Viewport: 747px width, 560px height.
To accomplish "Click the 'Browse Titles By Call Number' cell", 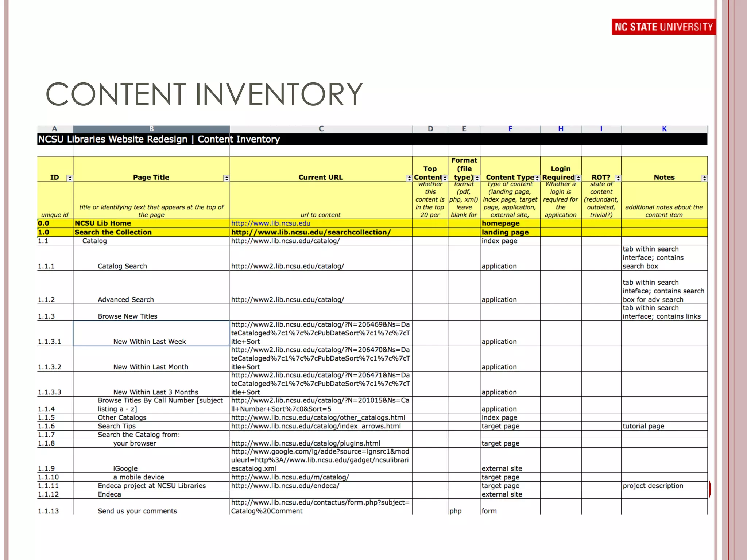I will [x=151, y=405].
